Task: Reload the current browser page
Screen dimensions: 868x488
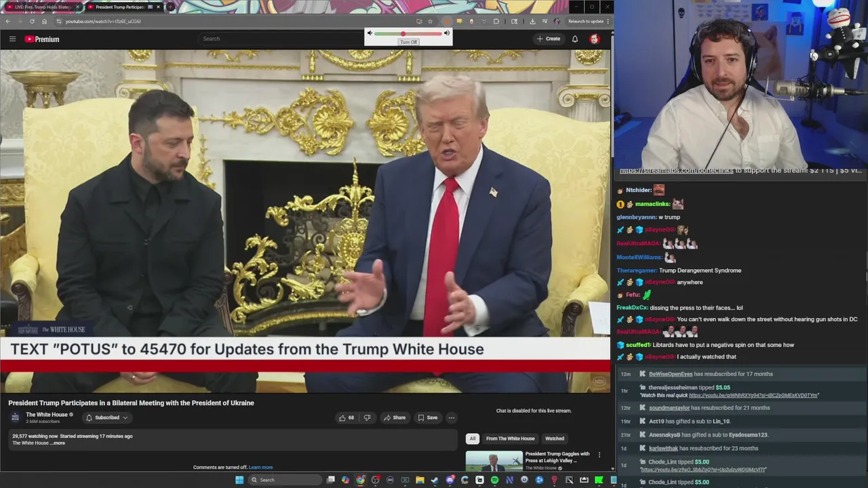Action: 33,21
